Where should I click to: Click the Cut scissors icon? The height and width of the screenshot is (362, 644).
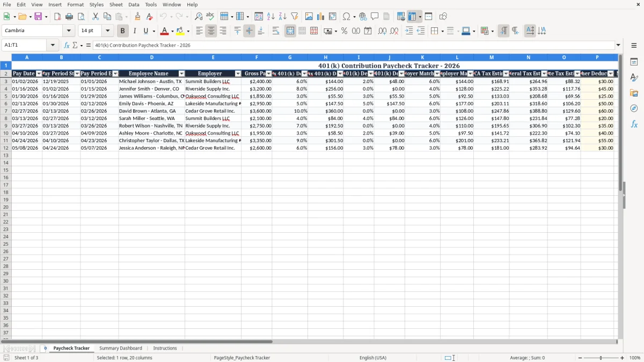[x=96, y=17]
